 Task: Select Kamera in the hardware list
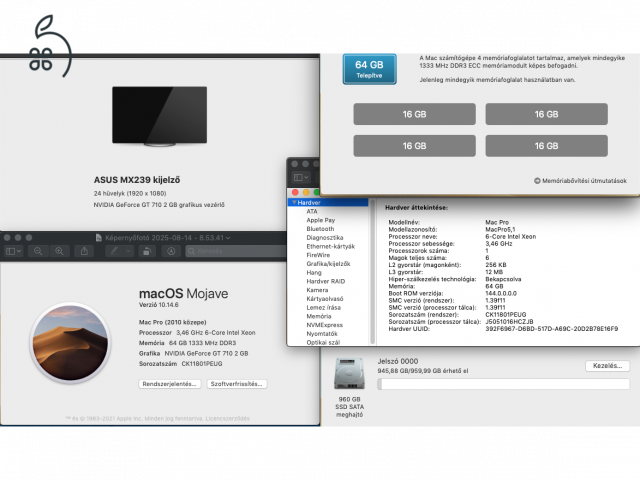click(x=317, y=290)
